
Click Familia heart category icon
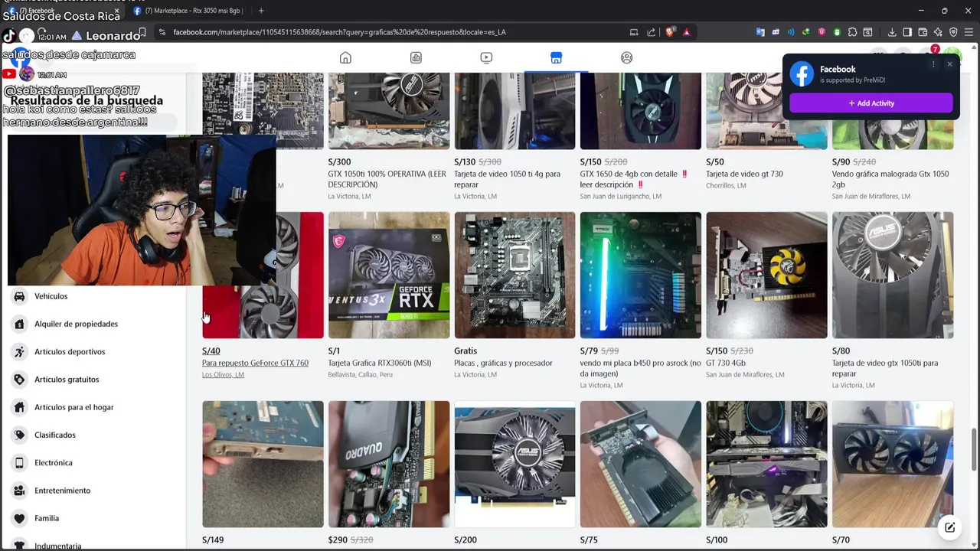19,518
